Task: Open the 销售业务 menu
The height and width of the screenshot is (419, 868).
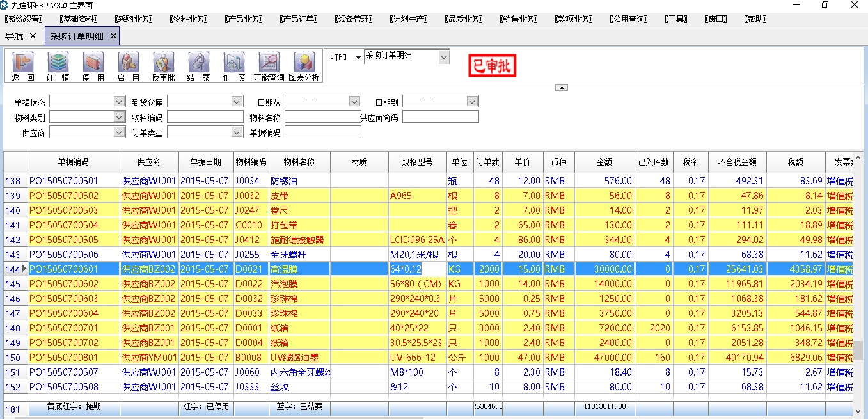Action: click(519, 19)
